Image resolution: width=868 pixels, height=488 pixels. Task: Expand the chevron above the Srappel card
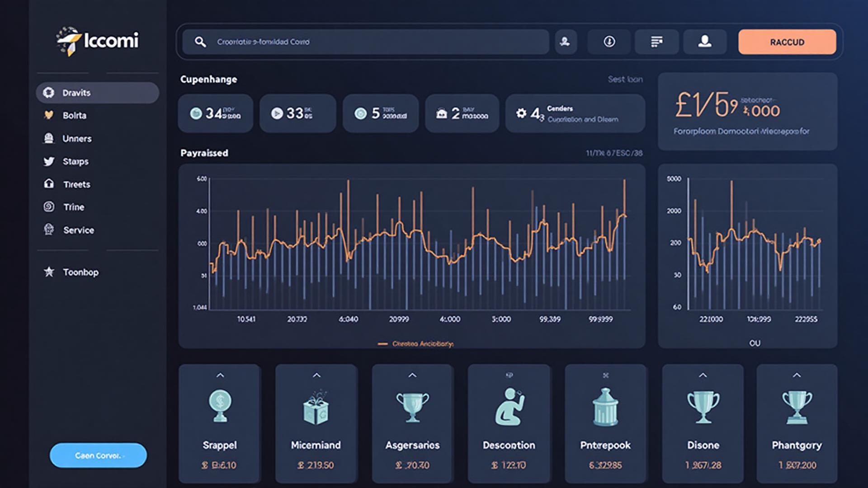[x=221, y=375]
